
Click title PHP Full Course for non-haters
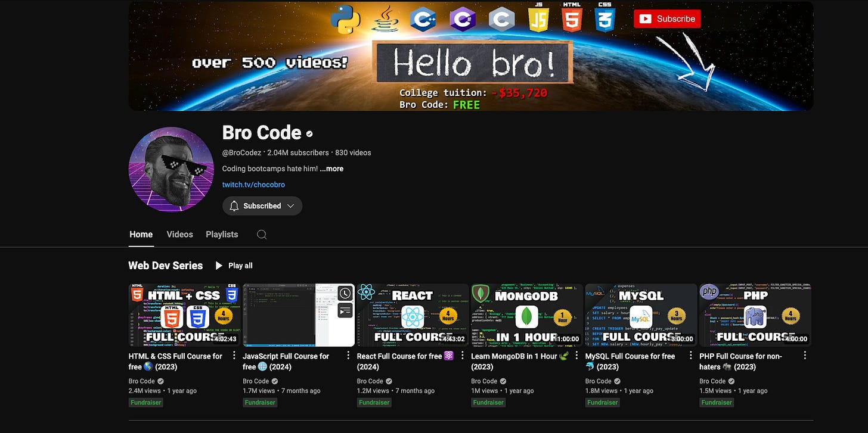click(x=741, y=362)
